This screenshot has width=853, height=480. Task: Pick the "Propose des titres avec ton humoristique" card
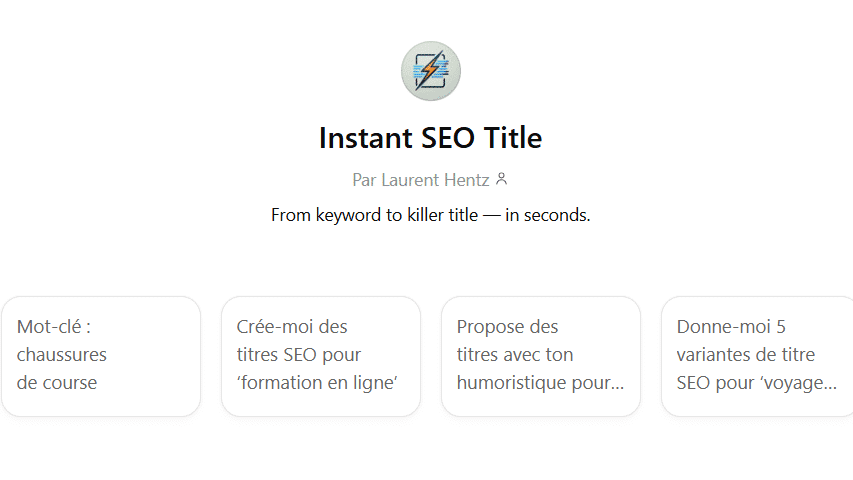tap(541, 356)
